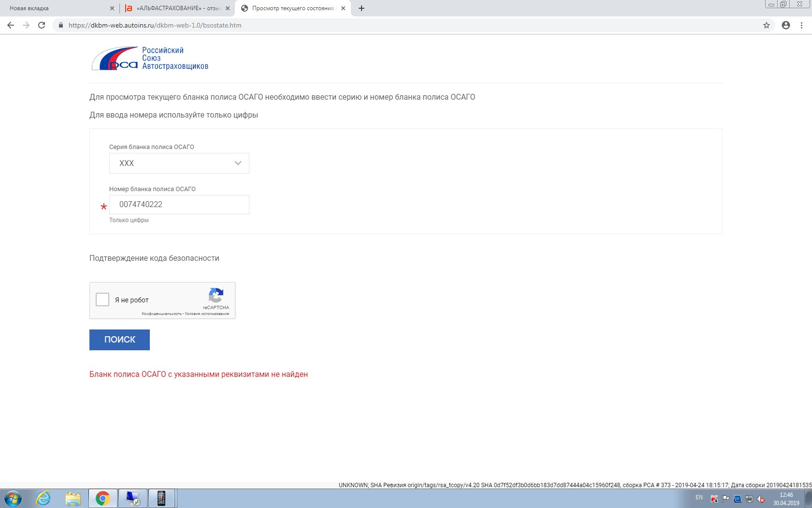Image resolution: width=812 pixels, height=508 pixels.
Task: Open the Chrome three-dot menu
Action: (801, 25)
